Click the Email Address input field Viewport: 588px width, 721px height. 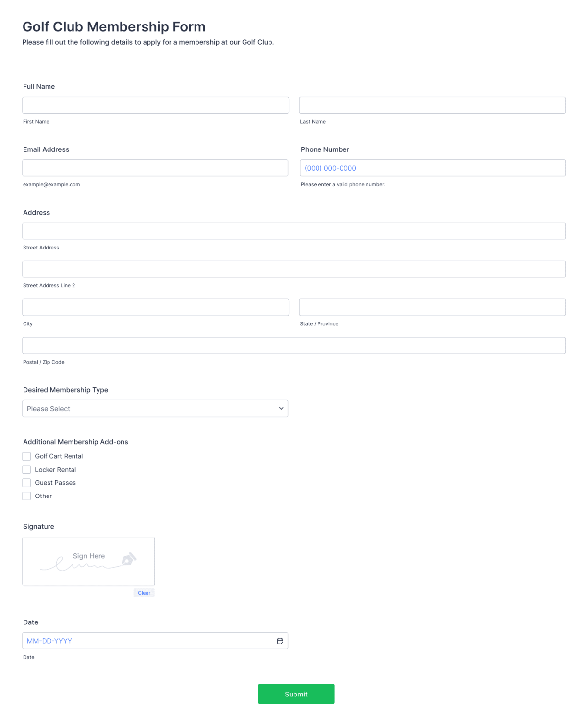155,168
